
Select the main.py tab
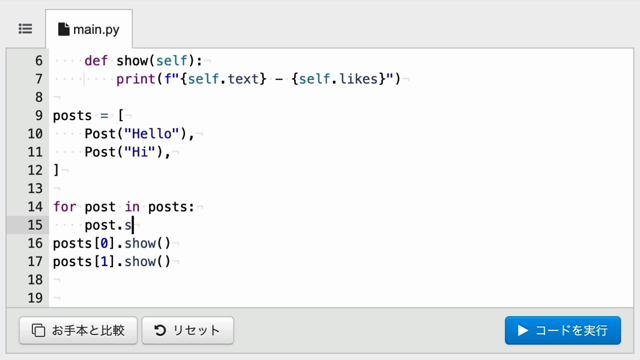coord(89,29)
